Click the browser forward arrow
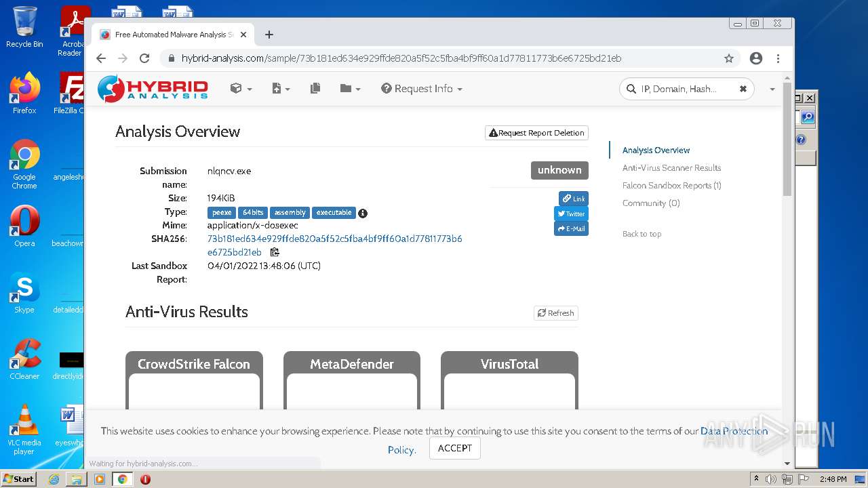Image resolution: width=868 pixels, height=488 pixels. 123,58
